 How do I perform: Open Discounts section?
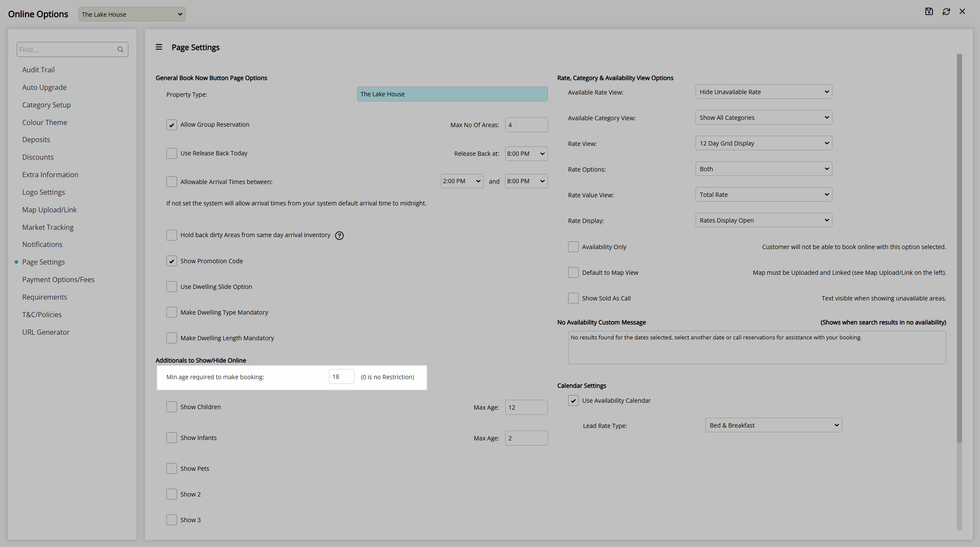38,157
